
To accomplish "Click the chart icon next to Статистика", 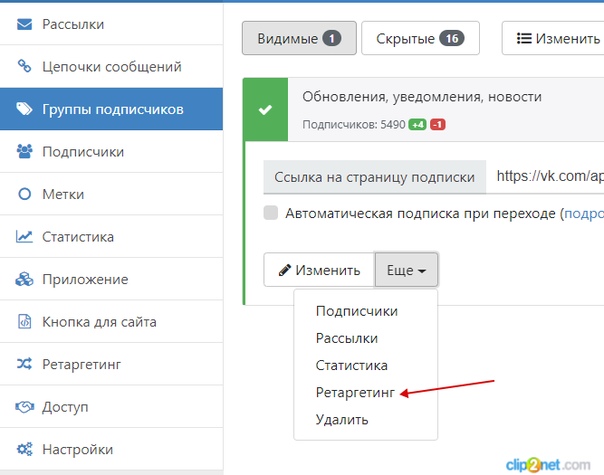I will (24, 237).
